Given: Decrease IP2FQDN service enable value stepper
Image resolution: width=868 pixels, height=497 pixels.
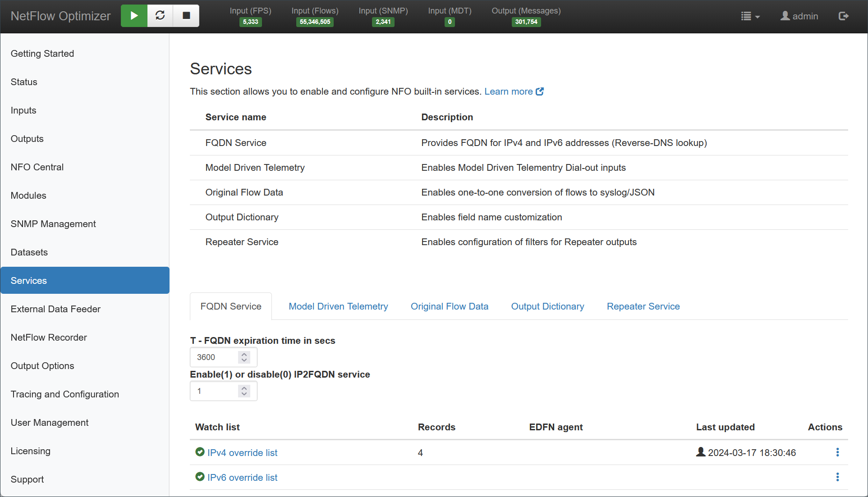Looking at the screenshot, I should tap(244, 394).
